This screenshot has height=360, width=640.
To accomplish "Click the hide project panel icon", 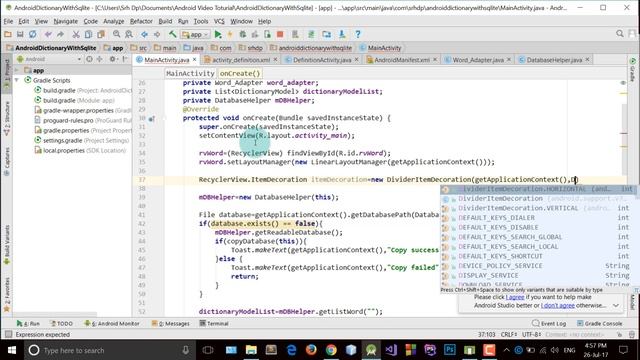I will [x=125, y=59].
